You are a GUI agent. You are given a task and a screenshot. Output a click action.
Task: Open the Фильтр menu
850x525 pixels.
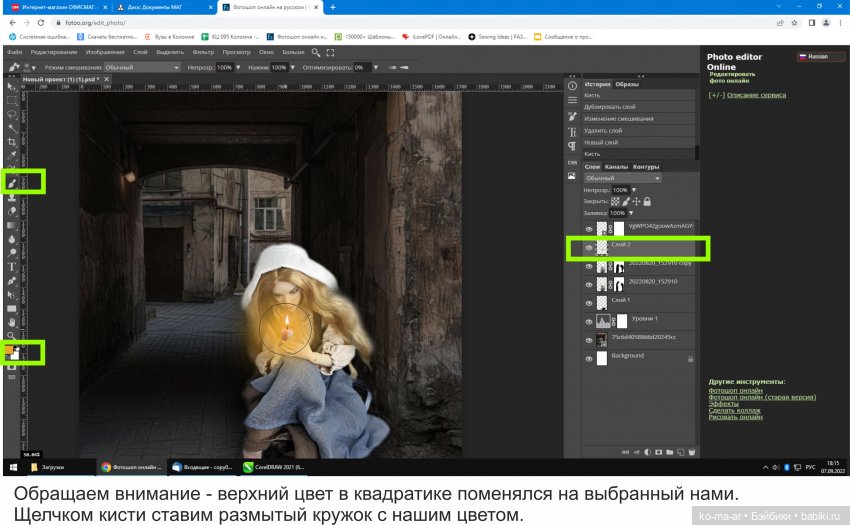click(203, 53)
